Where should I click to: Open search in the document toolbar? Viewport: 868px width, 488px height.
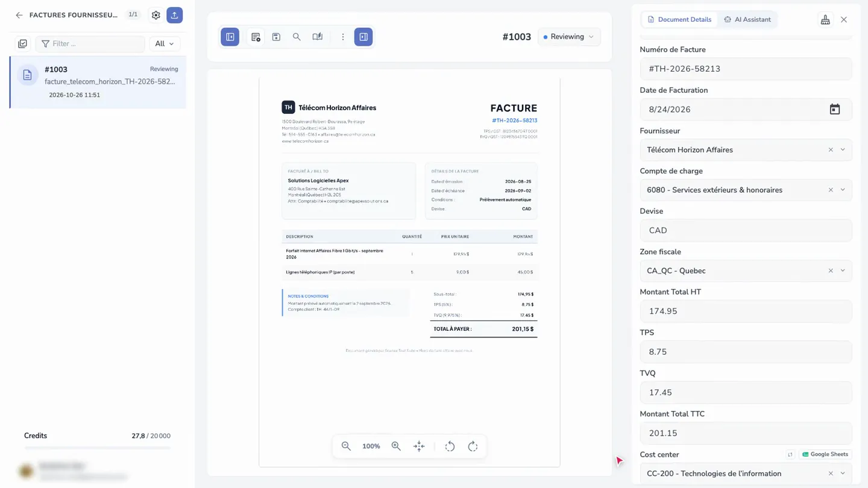click(297, 37)
